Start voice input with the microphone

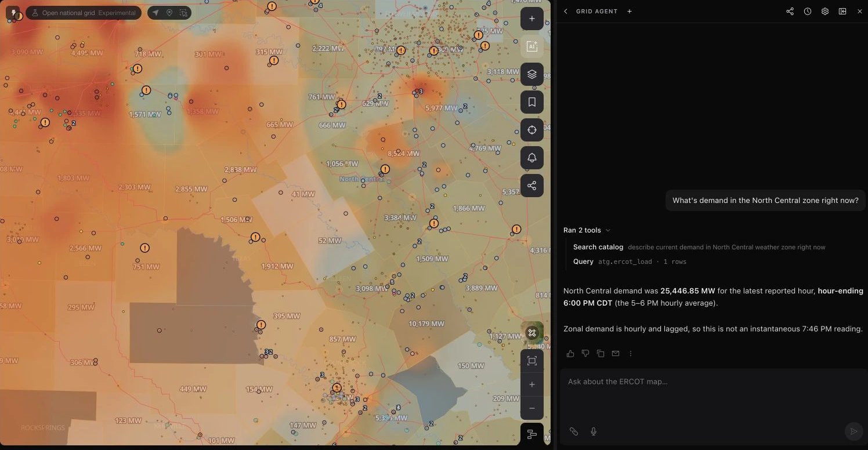click(594, 431)
